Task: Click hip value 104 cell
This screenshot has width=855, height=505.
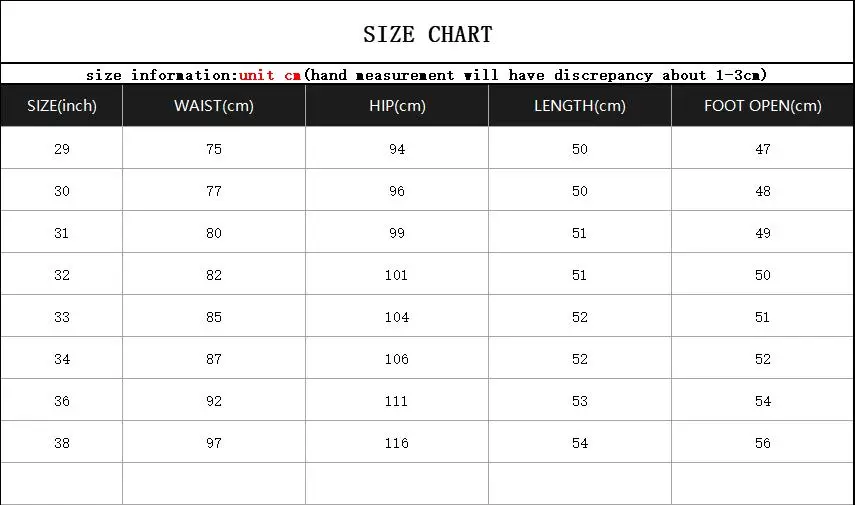Action: [x=397, y=316]
